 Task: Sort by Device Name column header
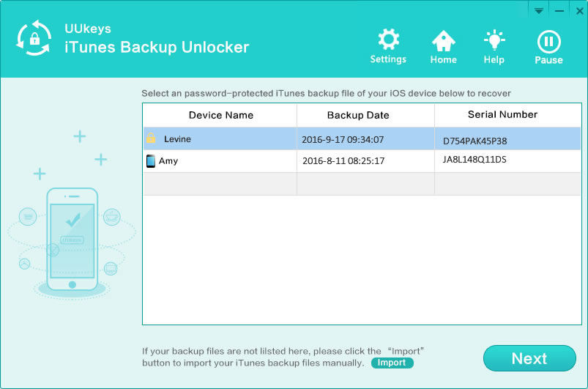pos(220,115)
